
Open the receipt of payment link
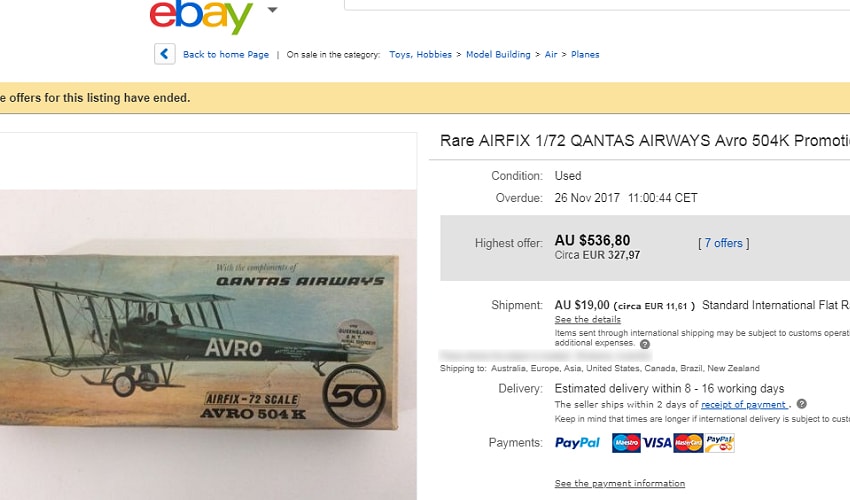tap(744, 405)
